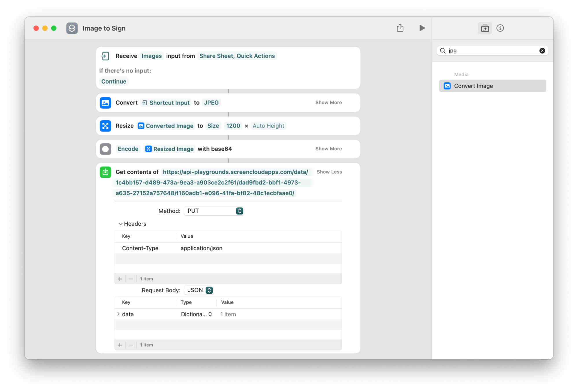The image size is (578, 392).
Task: Click the Get Contents download step icon
Action: 106,171
